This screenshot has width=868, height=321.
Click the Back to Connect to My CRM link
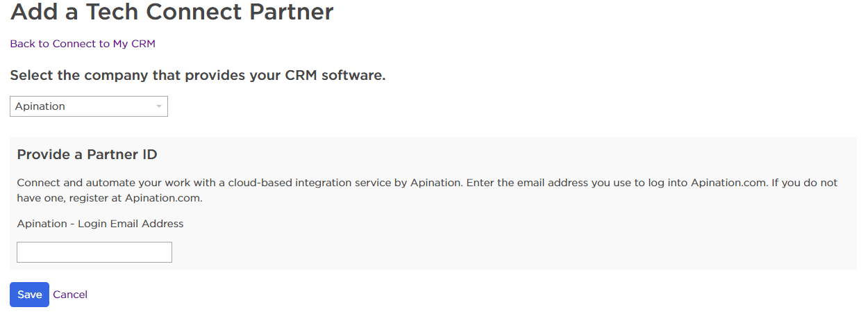83,44
